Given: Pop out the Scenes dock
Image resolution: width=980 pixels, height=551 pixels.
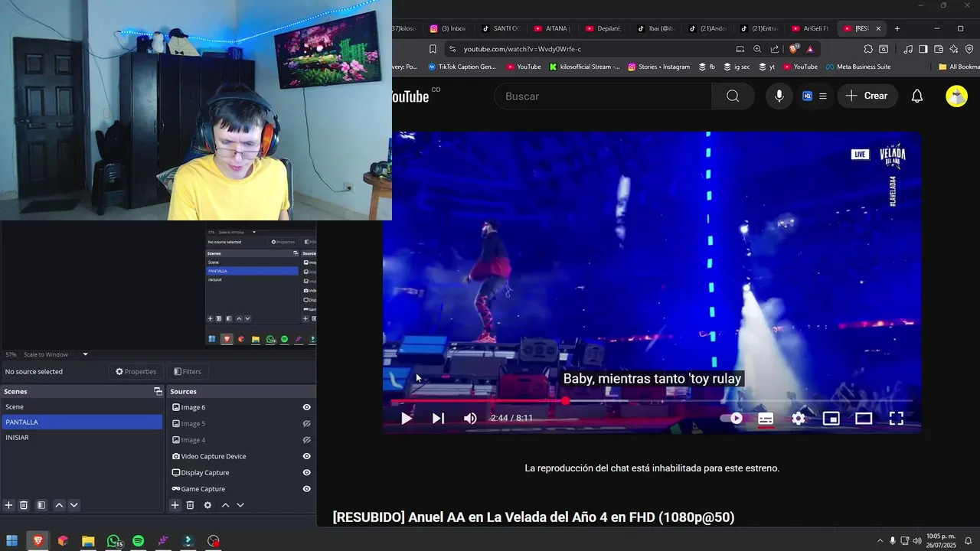Looking at the screenshot, I should [x=158, y=391].
